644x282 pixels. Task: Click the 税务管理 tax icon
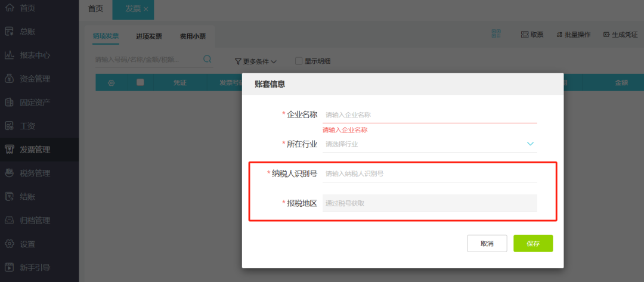[10, 173]
